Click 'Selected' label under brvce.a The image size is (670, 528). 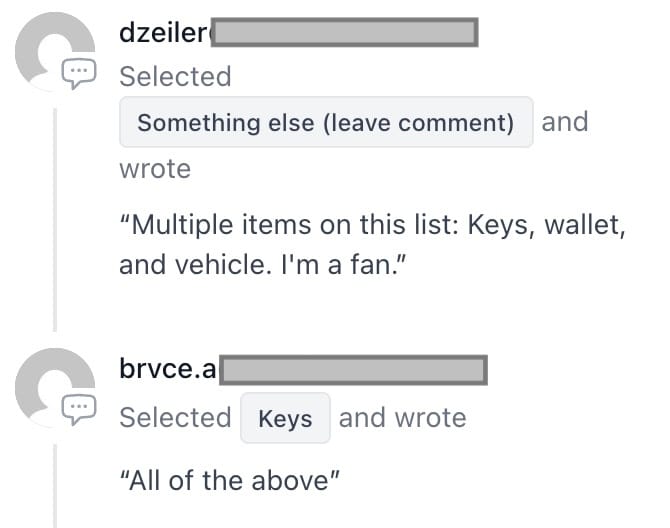pos(175,417)
